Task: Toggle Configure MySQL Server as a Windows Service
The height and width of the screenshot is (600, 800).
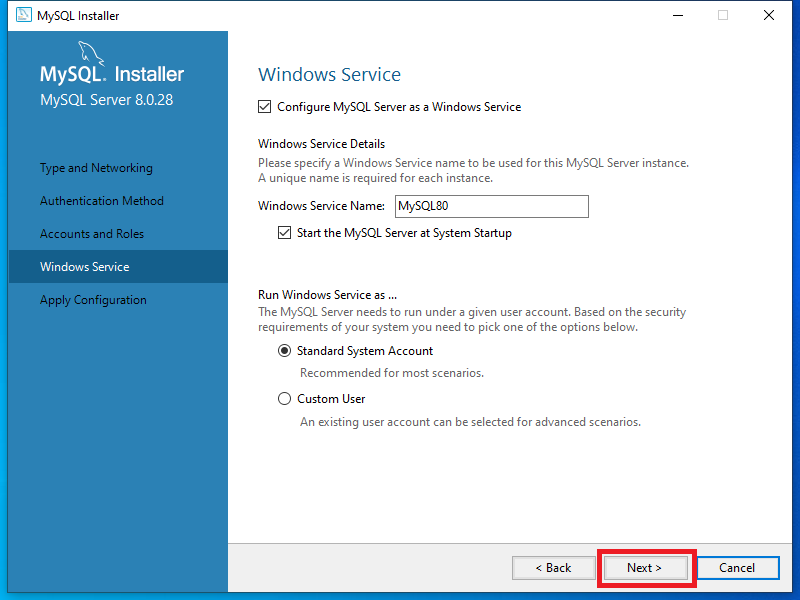Action: point(264,107)
